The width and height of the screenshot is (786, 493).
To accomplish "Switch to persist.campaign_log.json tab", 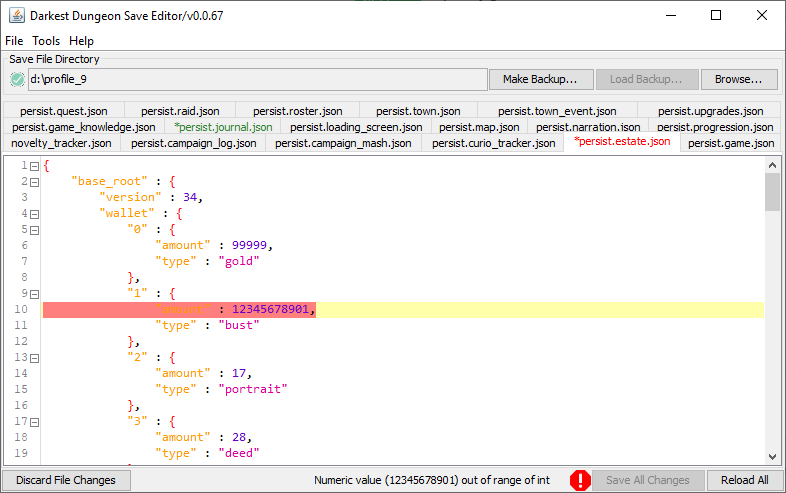I will pos(193,143).
